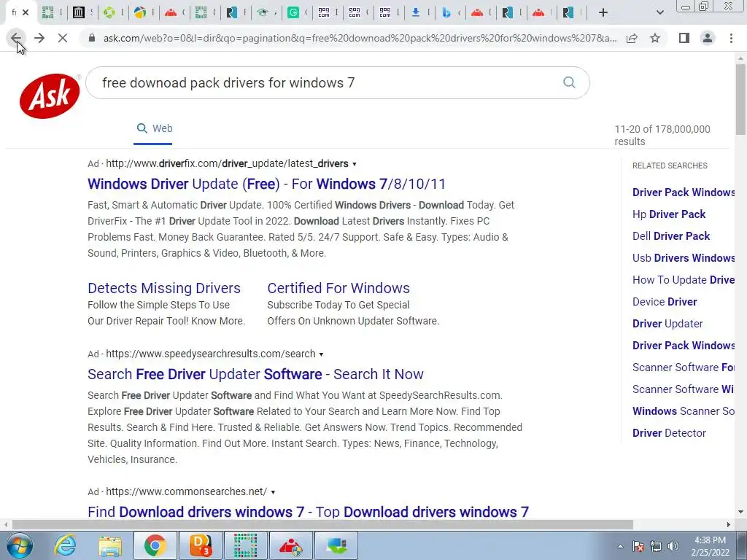Open related search 'Hp Driver Pack'
Screen dimensions: 747x560
[x=669, y=214]
